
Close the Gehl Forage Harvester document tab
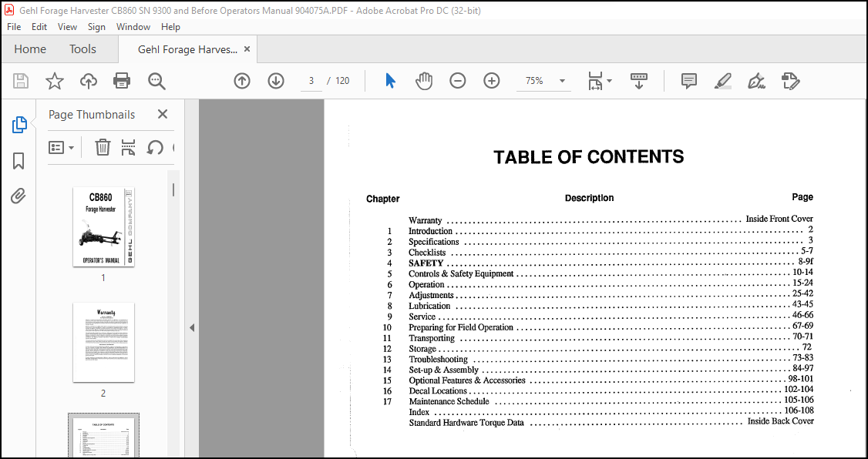coord(247,49)
